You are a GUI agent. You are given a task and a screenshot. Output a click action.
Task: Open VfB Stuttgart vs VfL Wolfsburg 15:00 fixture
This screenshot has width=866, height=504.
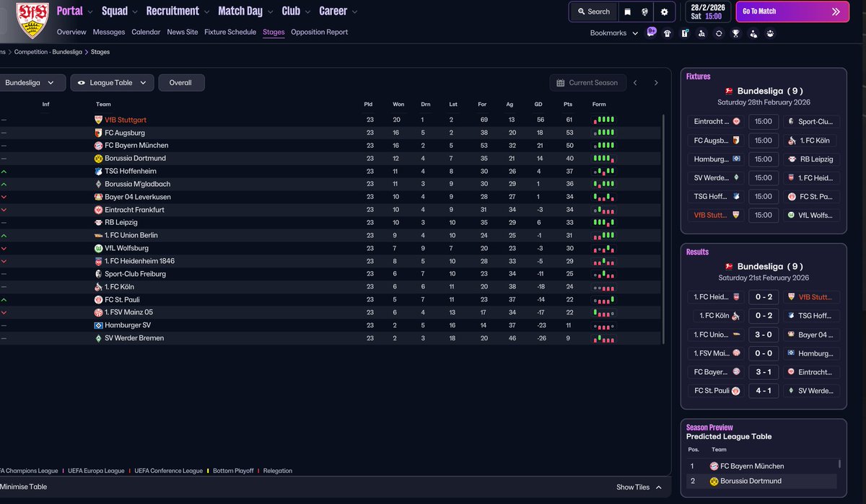coord(763,215)
